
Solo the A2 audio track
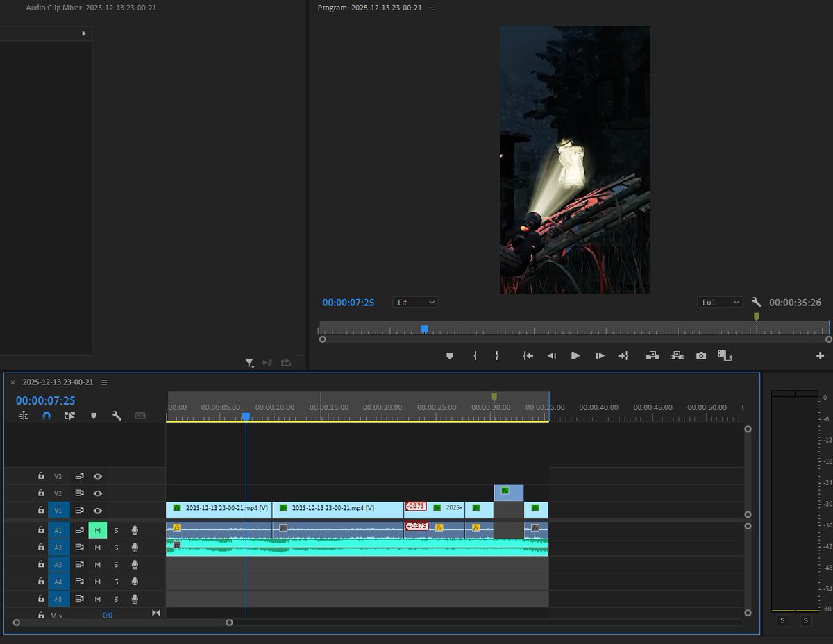(116, 547)
